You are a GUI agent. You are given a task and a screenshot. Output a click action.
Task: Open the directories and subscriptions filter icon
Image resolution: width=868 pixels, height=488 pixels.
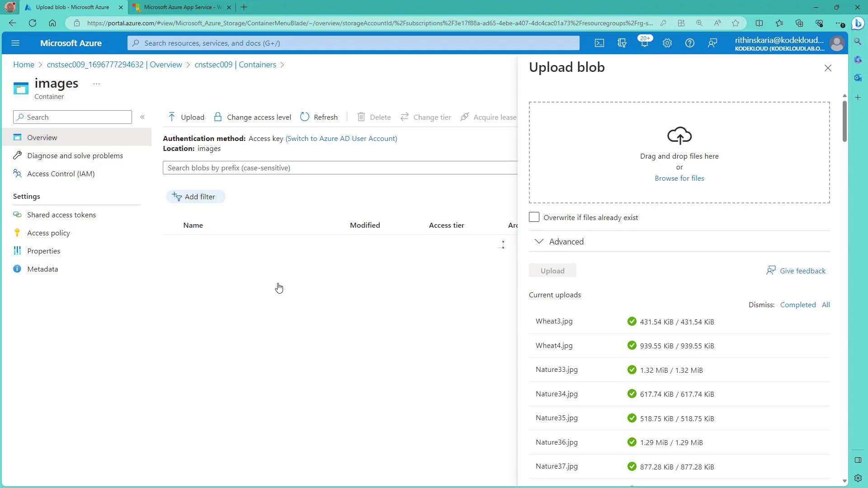pos(622,43)
